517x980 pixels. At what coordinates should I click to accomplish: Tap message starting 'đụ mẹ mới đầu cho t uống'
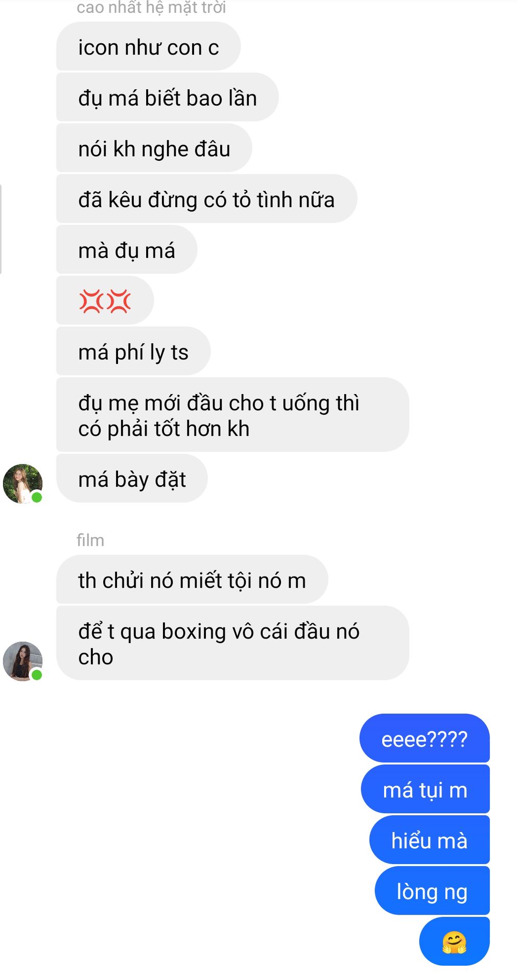pyautogui.click(x=232, y=414)
